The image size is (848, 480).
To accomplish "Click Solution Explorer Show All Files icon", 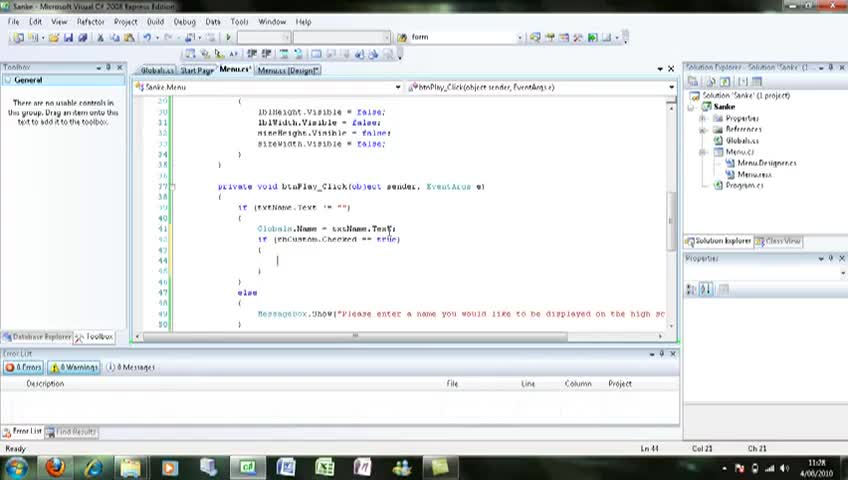I will click(711, 82).
